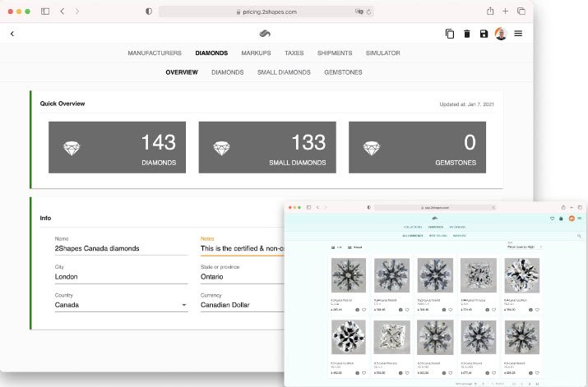
Task: Go back with the pricing app's back arrow
Action: pos(12,34)
